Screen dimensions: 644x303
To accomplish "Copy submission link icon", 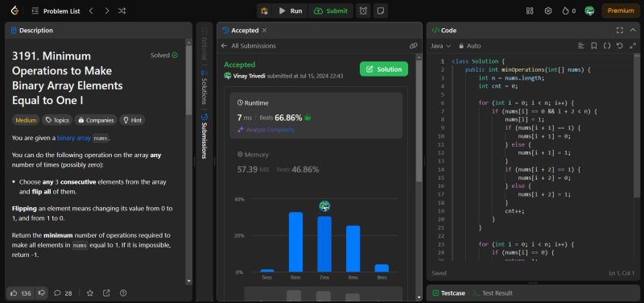I will (x=413, y=46).
